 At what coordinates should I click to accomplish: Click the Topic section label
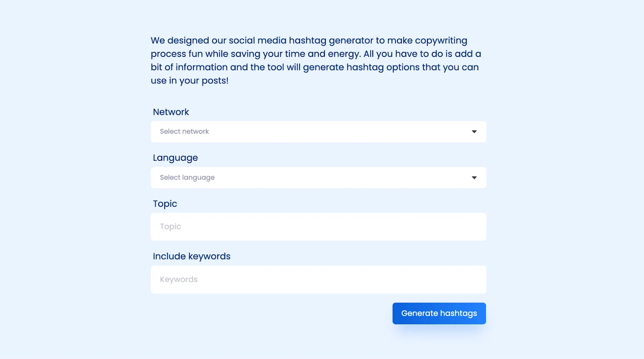point(165,203)
